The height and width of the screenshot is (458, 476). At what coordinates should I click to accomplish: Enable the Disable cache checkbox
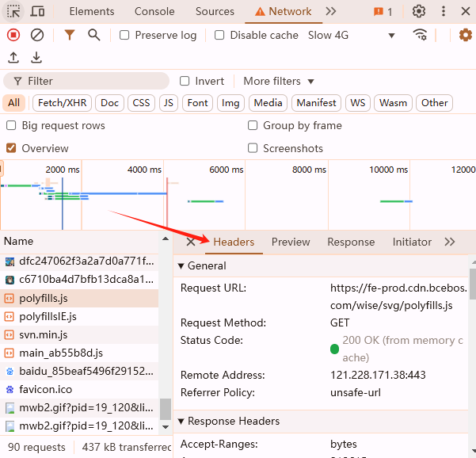point(219,35)
